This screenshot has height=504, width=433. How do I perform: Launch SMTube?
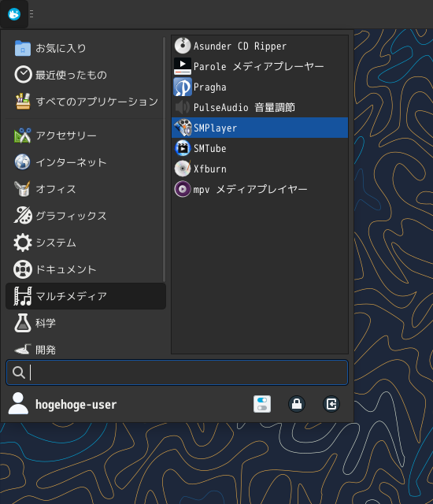click(x=260, y=148)
